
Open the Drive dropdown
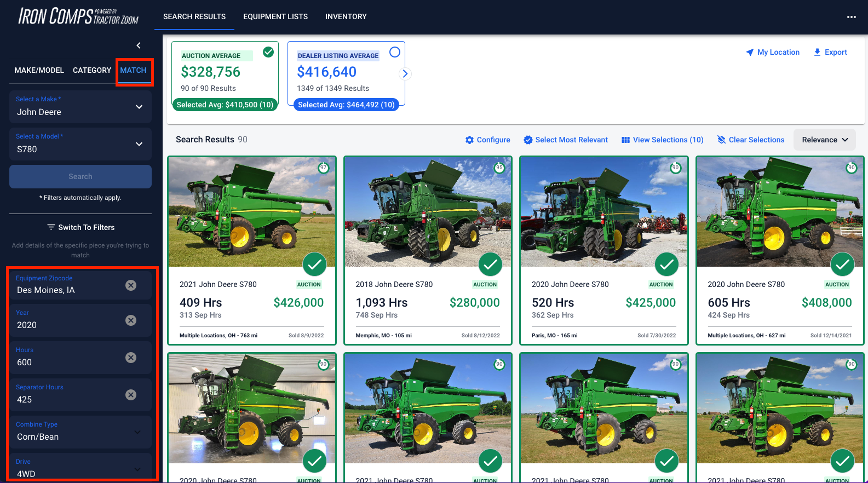coord(81,467)
